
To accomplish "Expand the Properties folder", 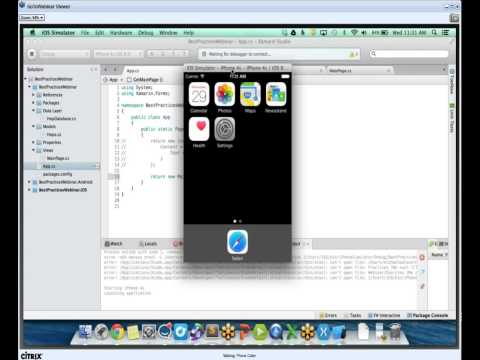I will (x=33, y=142).
